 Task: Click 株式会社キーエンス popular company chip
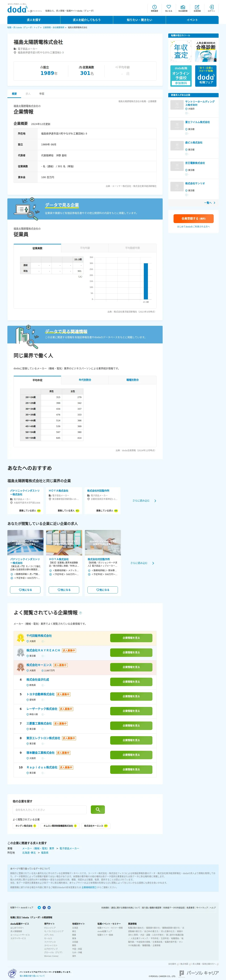pos(96,826)
